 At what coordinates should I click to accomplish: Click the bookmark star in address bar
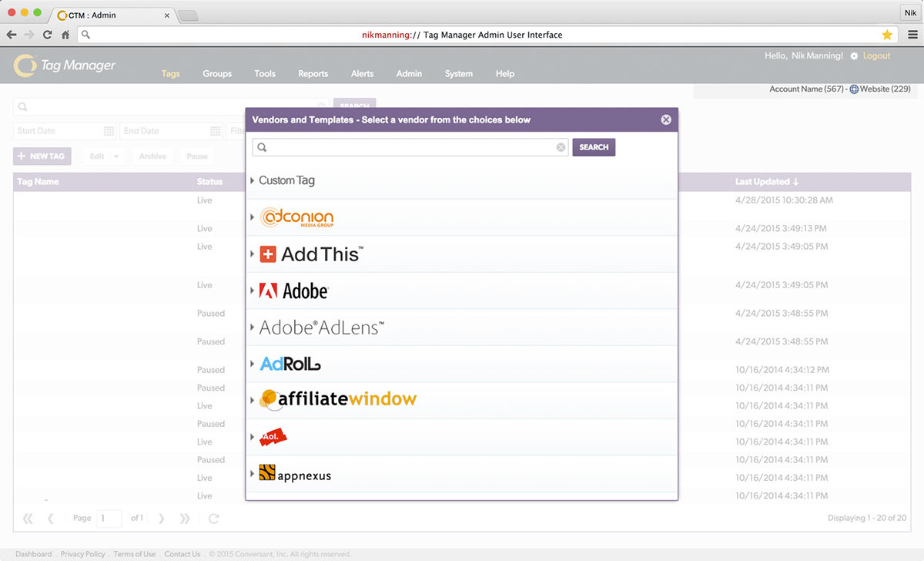(887, 35)
